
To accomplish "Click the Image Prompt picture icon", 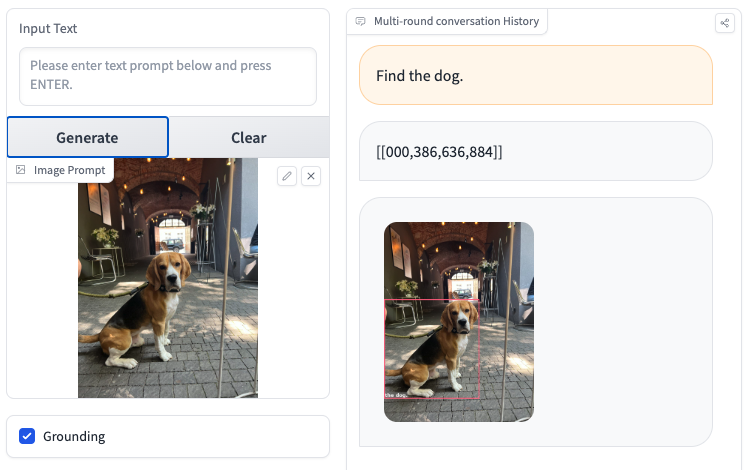I will (21, 170).
